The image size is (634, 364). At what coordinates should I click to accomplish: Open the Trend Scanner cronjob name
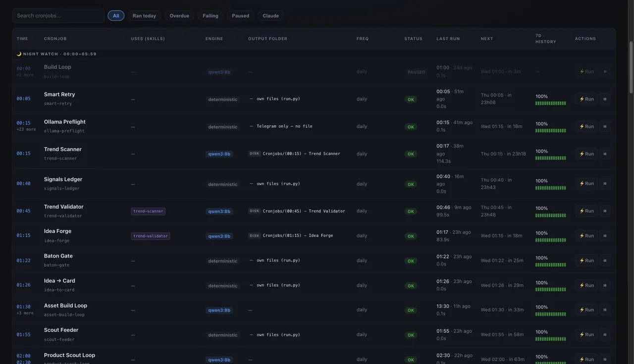(63, 149)
